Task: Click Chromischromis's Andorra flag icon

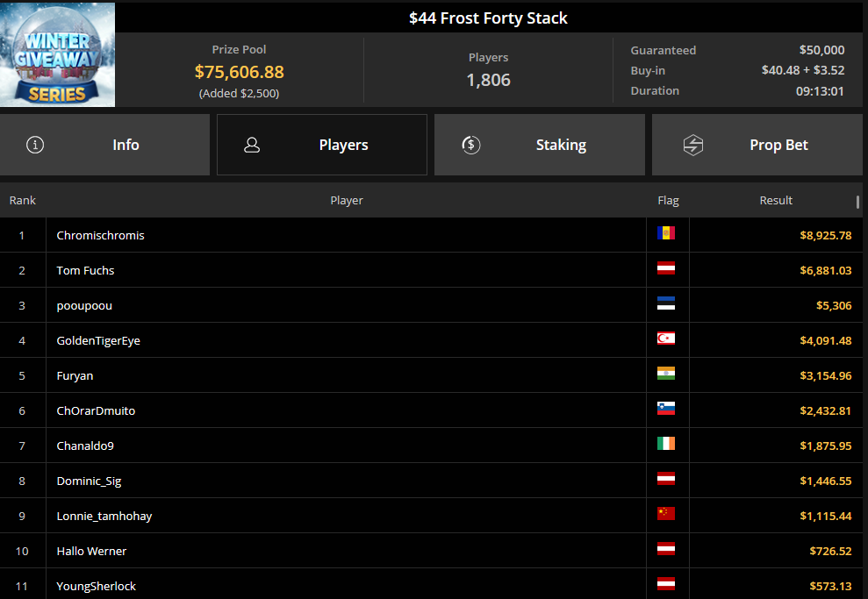Action: pos(666,233)
